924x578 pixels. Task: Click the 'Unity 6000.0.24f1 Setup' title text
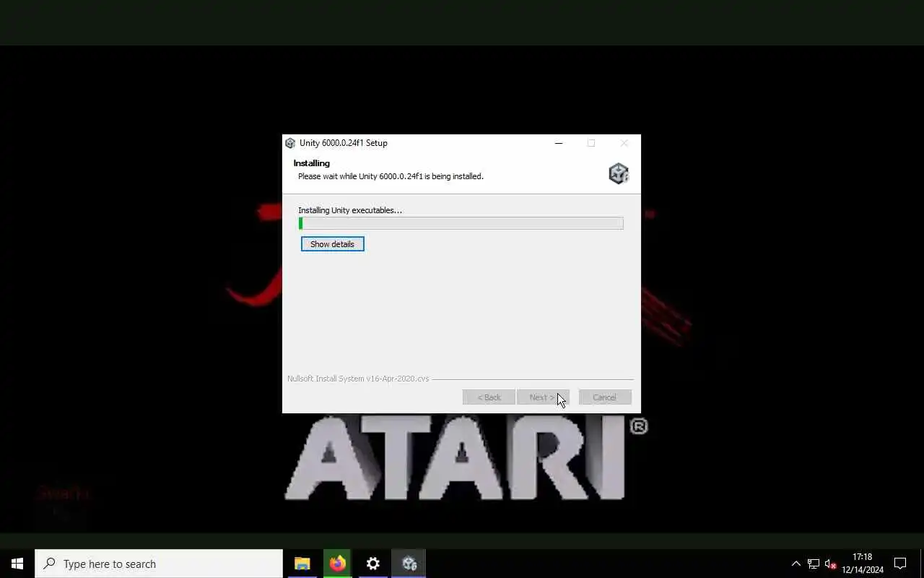(x=344, y=143)
